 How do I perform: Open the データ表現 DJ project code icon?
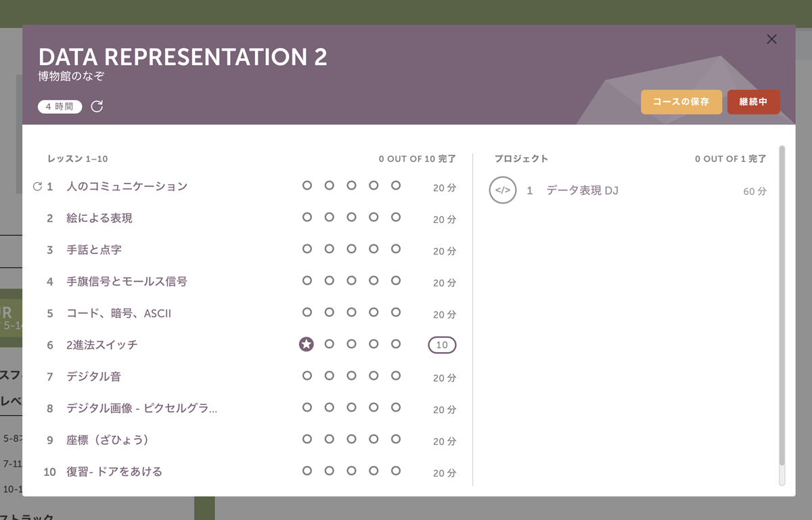pos(503,190)
